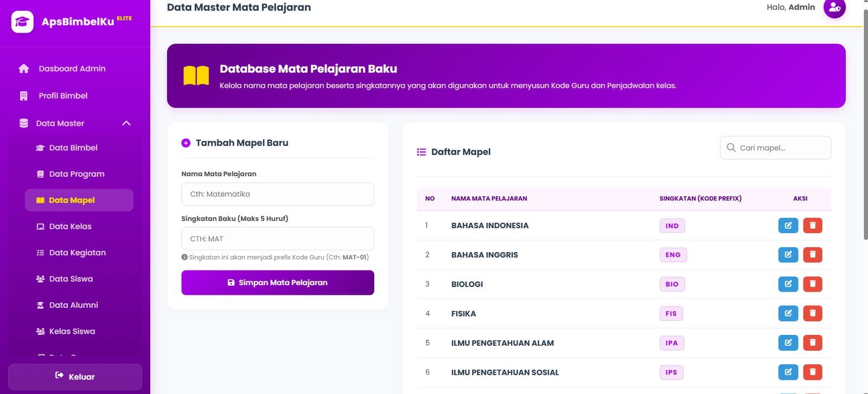Screen dimensions: 868x394
Task: Click the FIS prefix badge
Action: (x=671, y=313)
